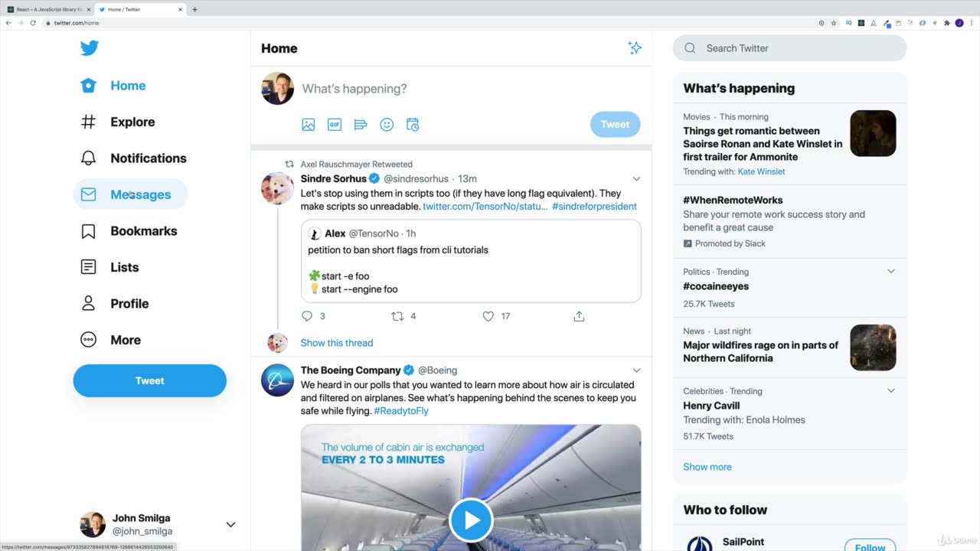Open the Explore section
980x551 pixels.
pyautogui.click(x=118, y=122)
